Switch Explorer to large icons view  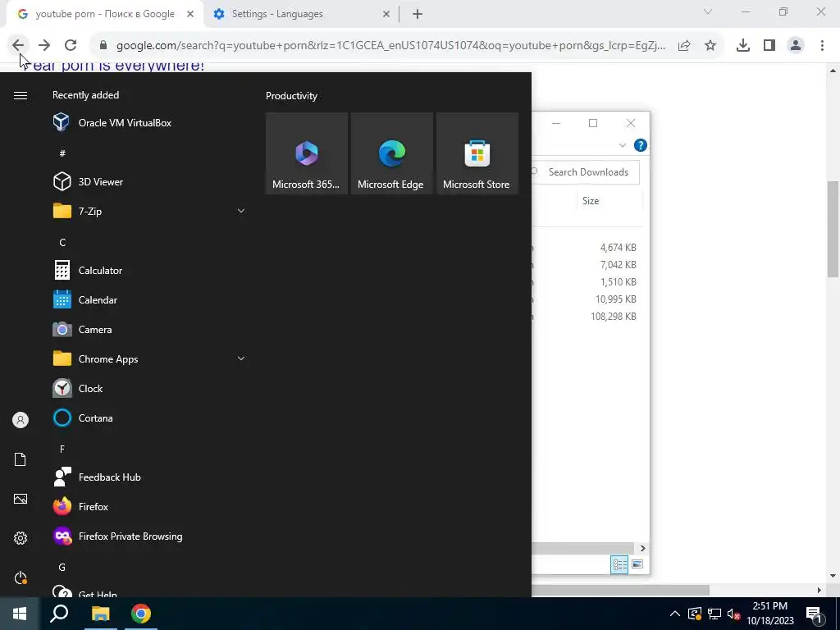[637, 564]
